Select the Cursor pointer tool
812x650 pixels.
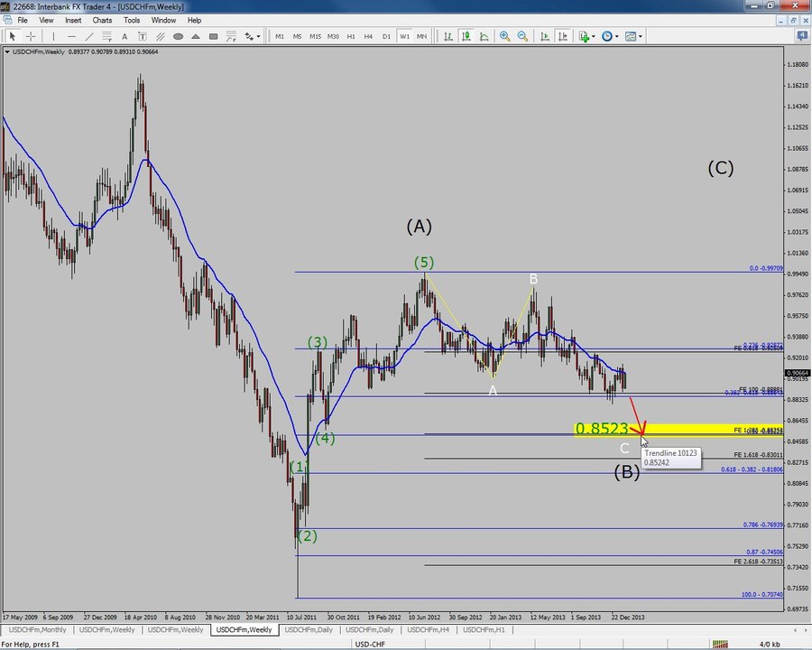tap(12, 36)
